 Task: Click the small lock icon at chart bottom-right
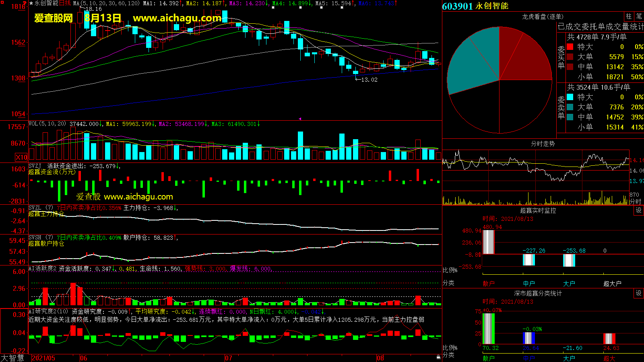(x=438, y=357)
